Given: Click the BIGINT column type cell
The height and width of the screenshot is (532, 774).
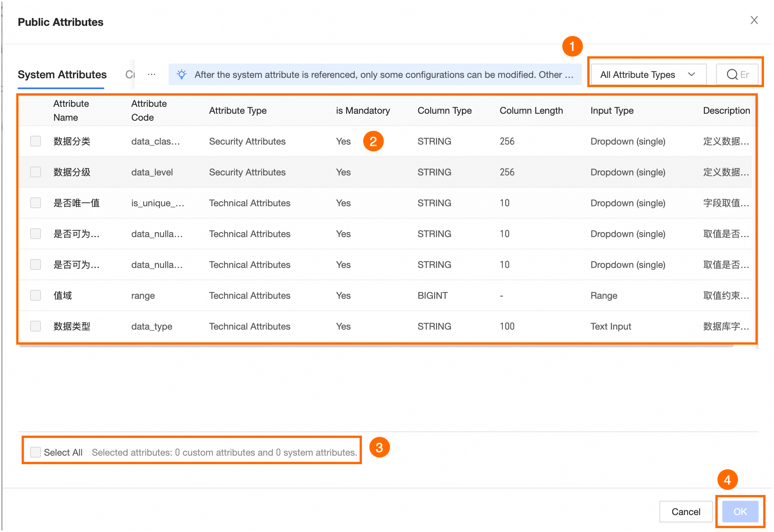Looking at the screenshot, I should tap(433, 296).
